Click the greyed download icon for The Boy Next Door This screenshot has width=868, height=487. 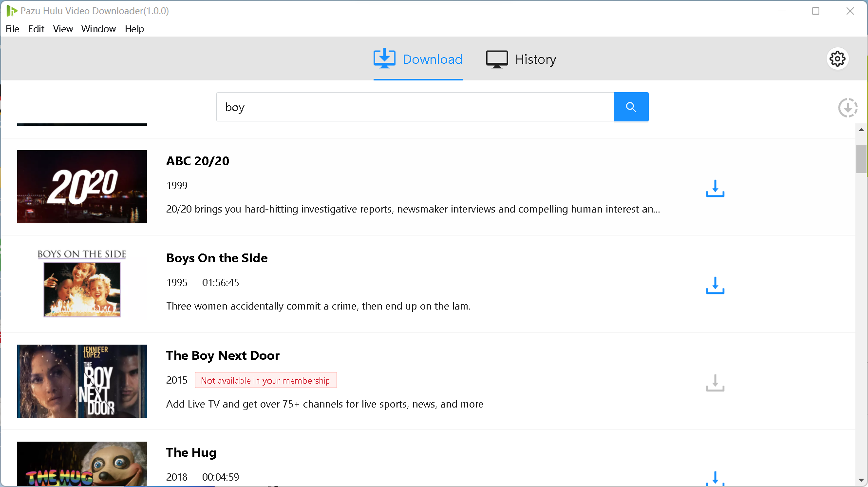(715, 383)
